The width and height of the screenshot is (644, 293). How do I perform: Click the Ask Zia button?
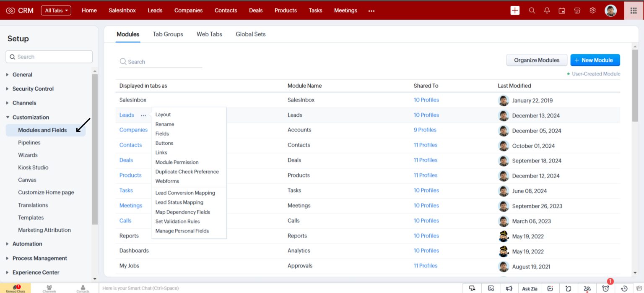pos(530,288)
